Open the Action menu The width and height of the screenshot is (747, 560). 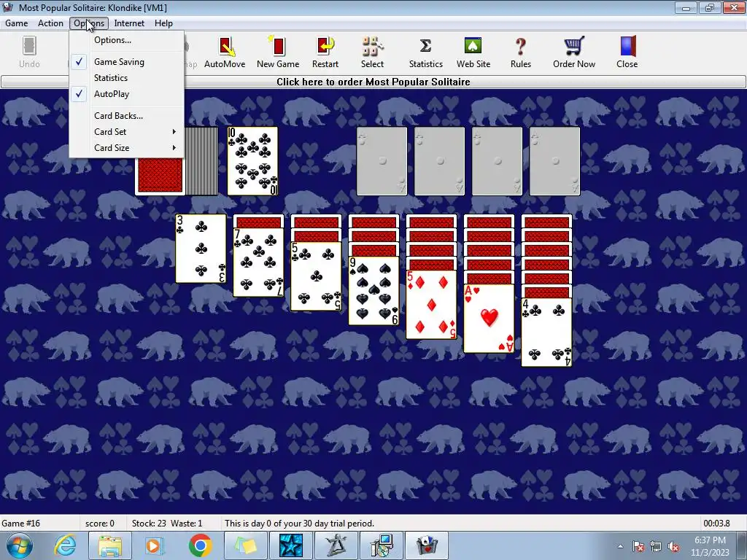50,23
